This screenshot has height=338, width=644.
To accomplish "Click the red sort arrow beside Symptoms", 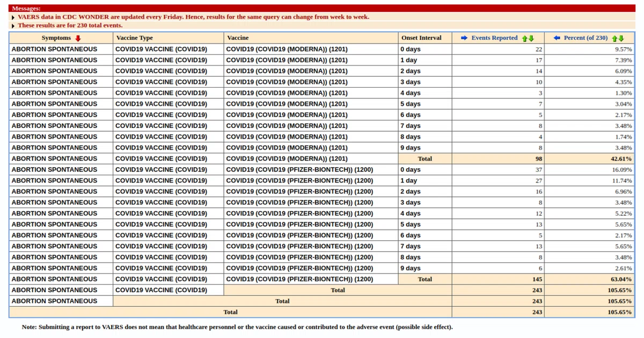I will point(78,38).
